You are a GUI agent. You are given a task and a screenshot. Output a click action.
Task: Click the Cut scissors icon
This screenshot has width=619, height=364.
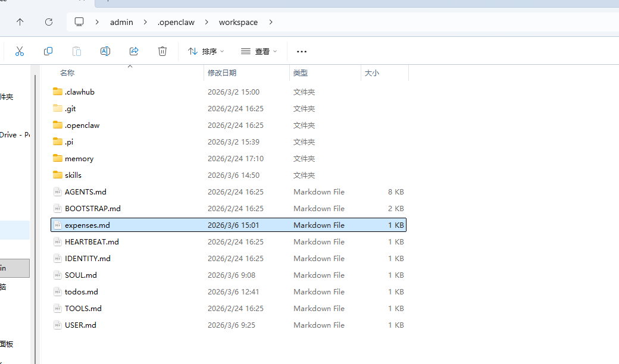[x=19, y=51]
